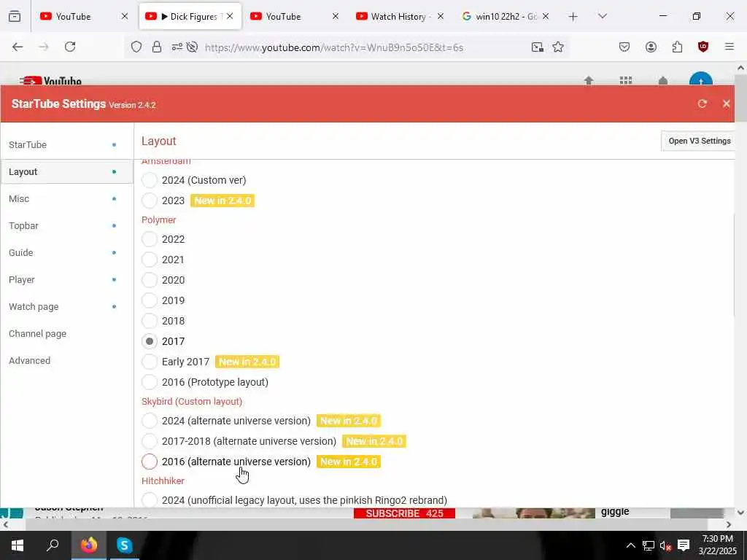
Task: Switch to the win10 22h2 Google tab
Action: (505, 17)
